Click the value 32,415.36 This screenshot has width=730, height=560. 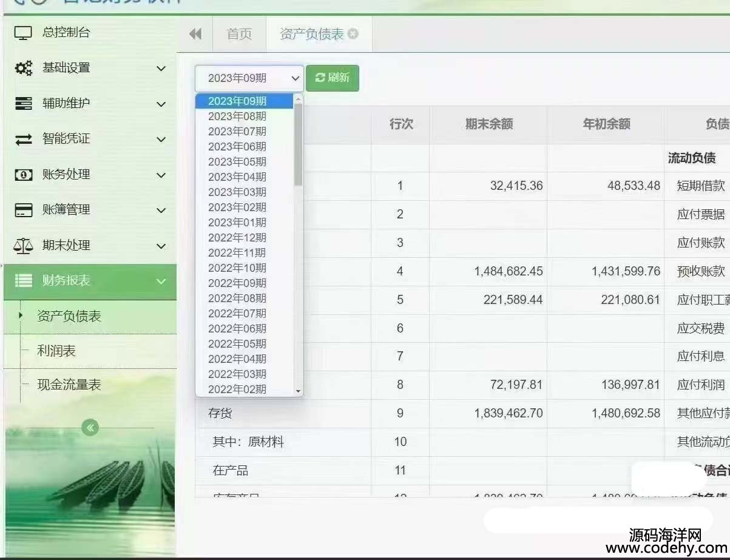[x=516, y=186]
